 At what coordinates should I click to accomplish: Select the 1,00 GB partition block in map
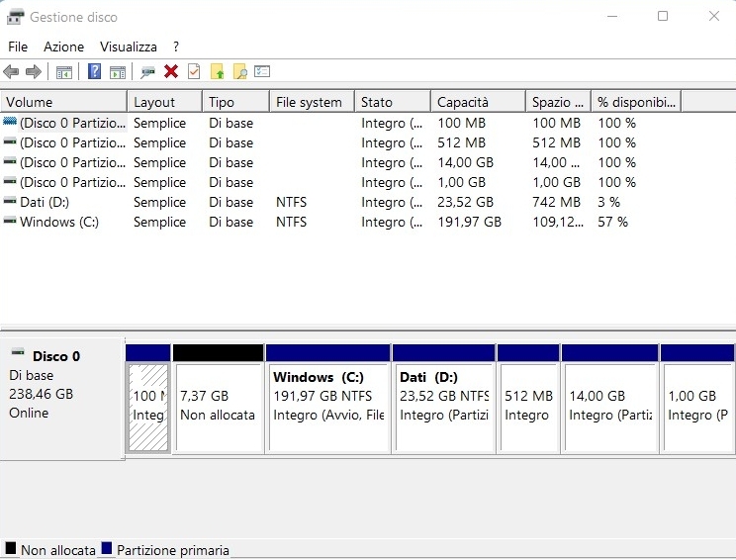point(697,399)
